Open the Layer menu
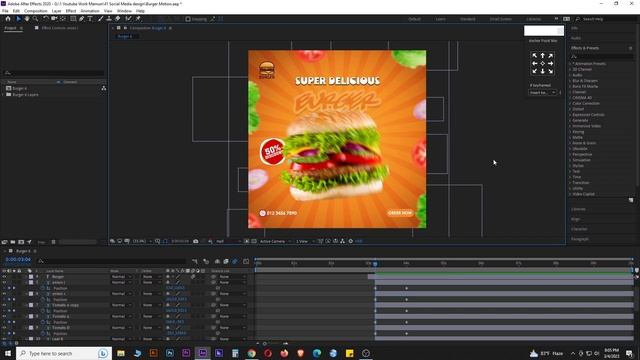The height and width of the screenshot is (360, 640). (x=57, y=11)
